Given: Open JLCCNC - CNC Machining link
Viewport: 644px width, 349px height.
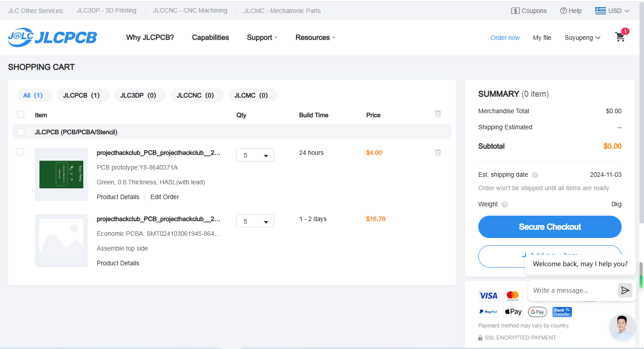Looking at the screenshot, I should pos(190,10).
